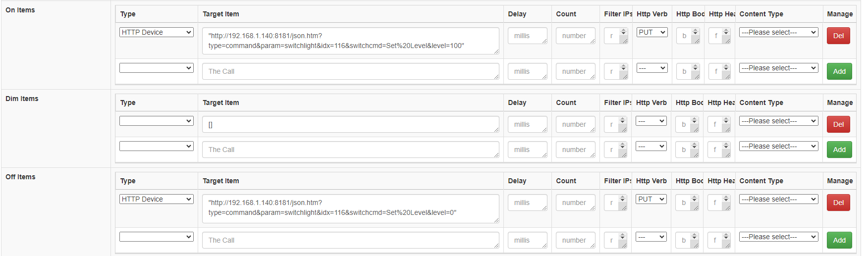Click Filter IPs field in On Items first row
868x256 pixels.
click(616, 36)
